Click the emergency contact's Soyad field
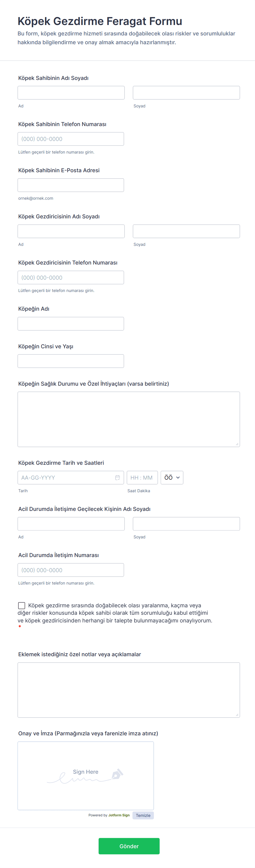Image resolution: width=255 pixels, height=868 pixels. [x=186, y=524]
